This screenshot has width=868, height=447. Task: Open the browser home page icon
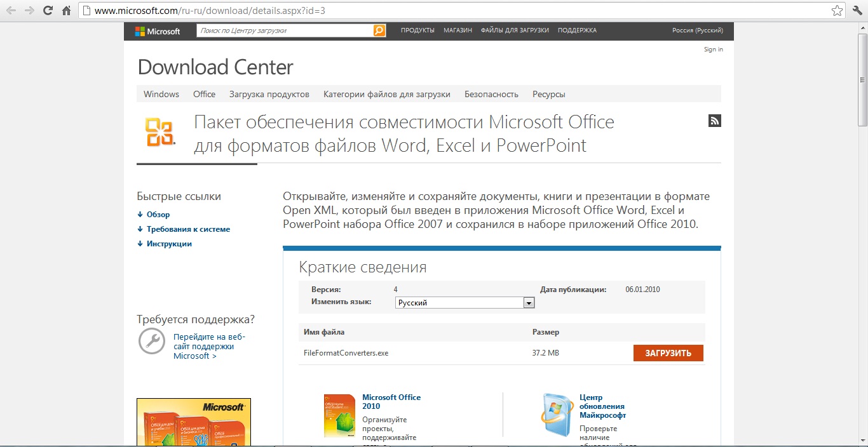pyautogui.click(x=66, y=11)
